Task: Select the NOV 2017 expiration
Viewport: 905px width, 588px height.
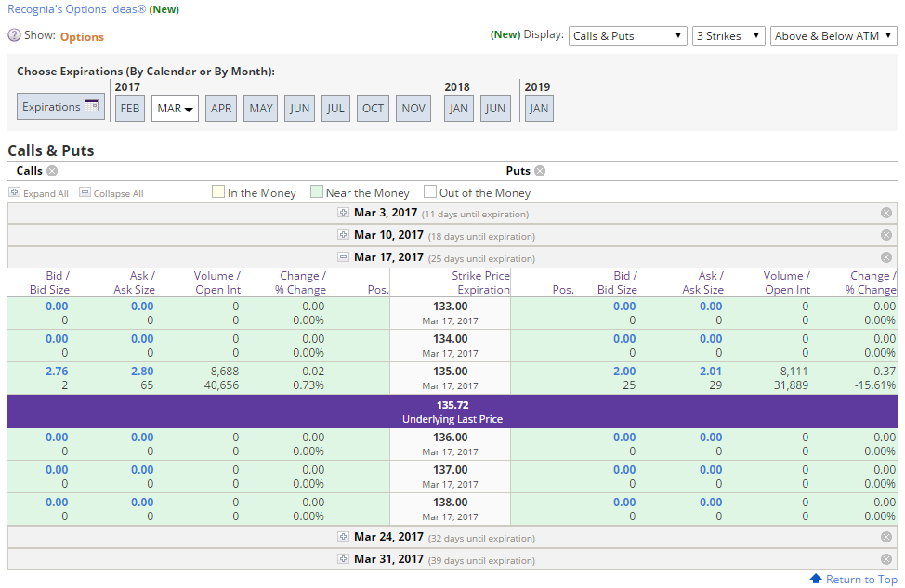Action: (413, 109)
